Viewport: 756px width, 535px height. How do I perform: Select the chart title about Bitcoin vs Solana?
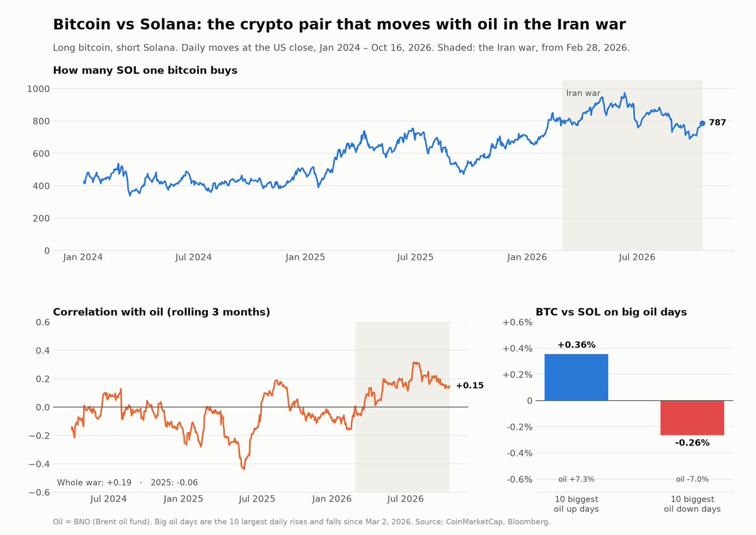coord(339,25)
